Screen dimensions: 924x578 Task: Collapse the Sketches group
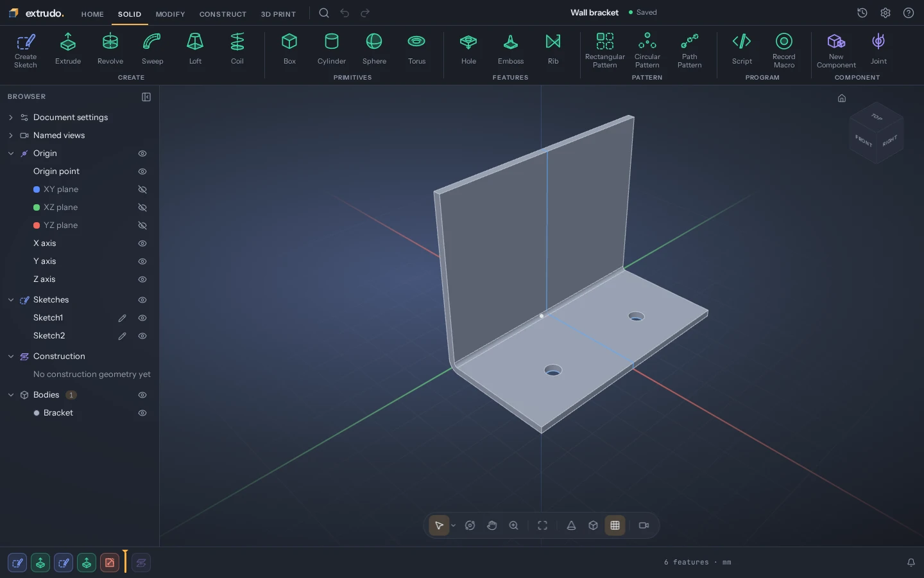tap(11, 300)
